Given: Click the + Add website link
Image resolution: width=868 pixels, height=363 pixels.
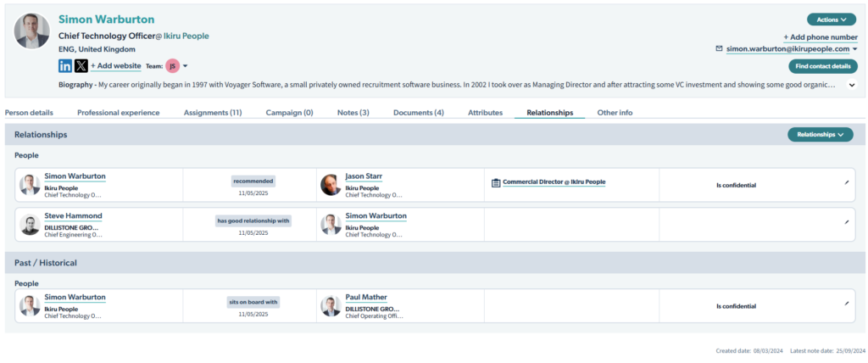Looking at the screenshot, I should tap(115, 66).
